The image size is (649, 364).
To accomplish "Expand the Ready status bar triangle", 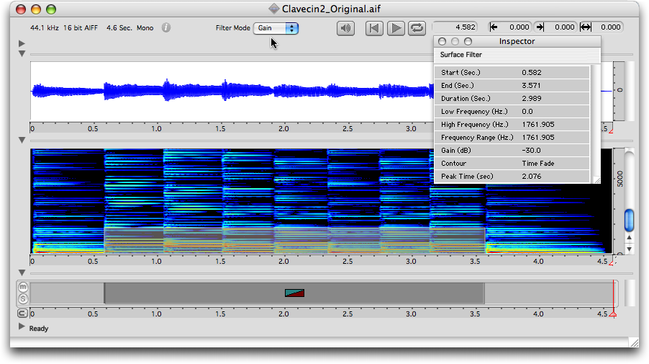I will point(22,327).
